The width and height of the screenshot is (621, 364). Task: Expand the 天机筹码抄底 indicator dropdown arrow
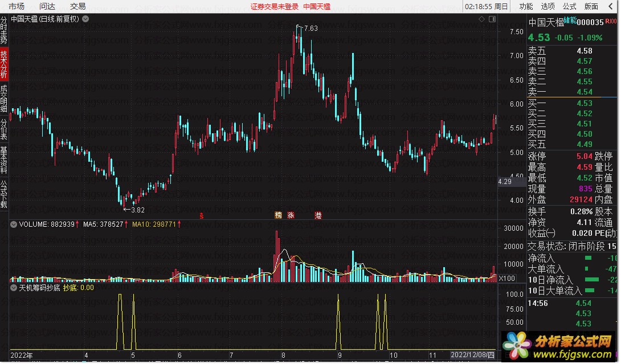tap(14, 288)
